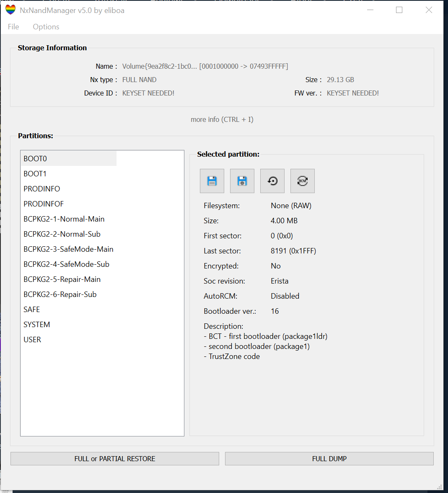Click the Nx type value FULL NAND
This screenshot has height=493, width=448.
(x=140, y=80)
